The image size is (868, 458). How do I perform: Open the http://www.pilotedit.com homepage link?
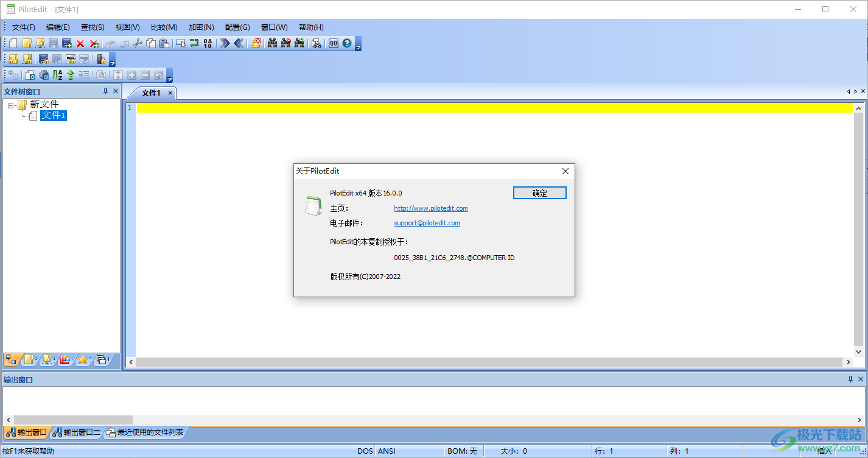click(x=431, y=208)
